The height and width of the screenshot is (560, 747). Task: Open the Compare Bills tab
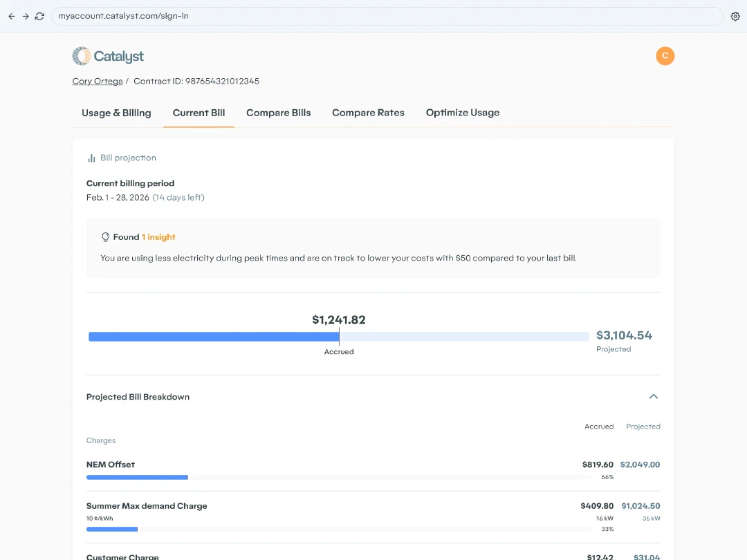pyautogui.click(x=278, y=113)
